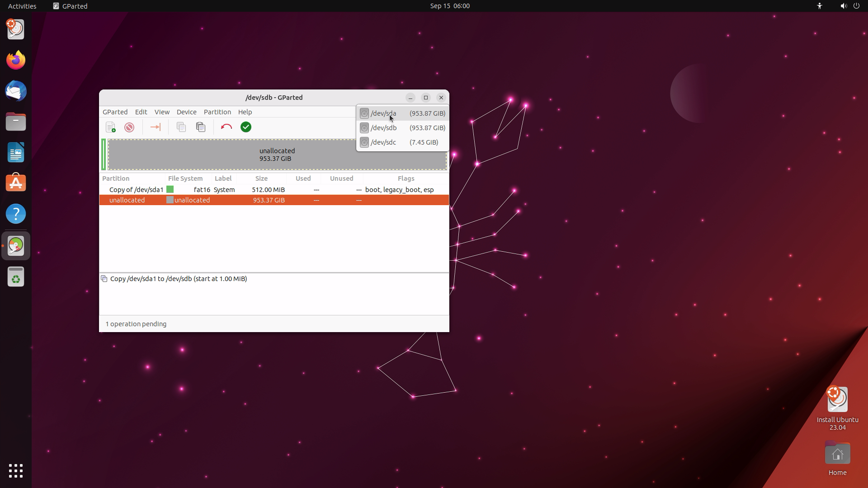
Task: Open the Edit menu
Action: pos(141,112)
